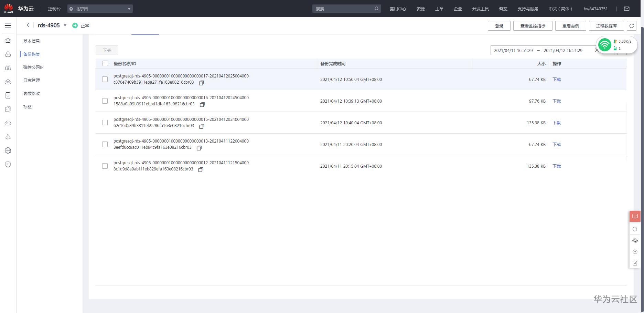Click the three-circle cluster sidebar icon
644x313 pixels.
(x=8, y=54)
